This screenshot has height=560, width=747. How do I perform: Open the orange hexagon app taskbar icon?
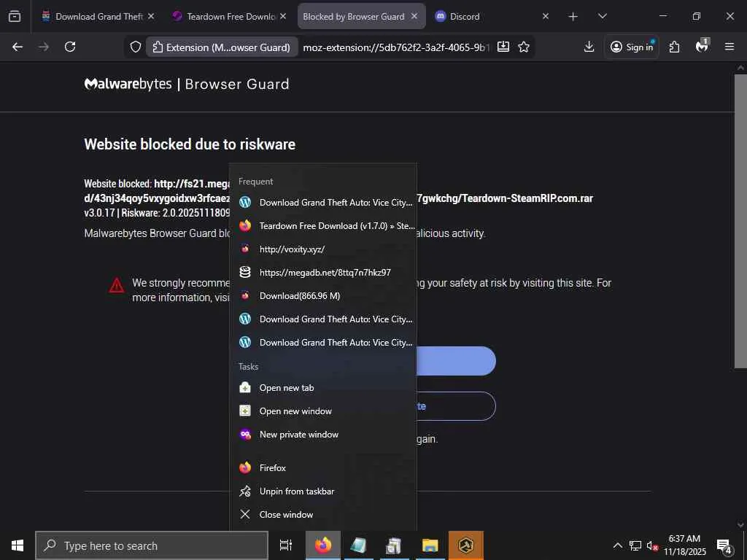466,545
